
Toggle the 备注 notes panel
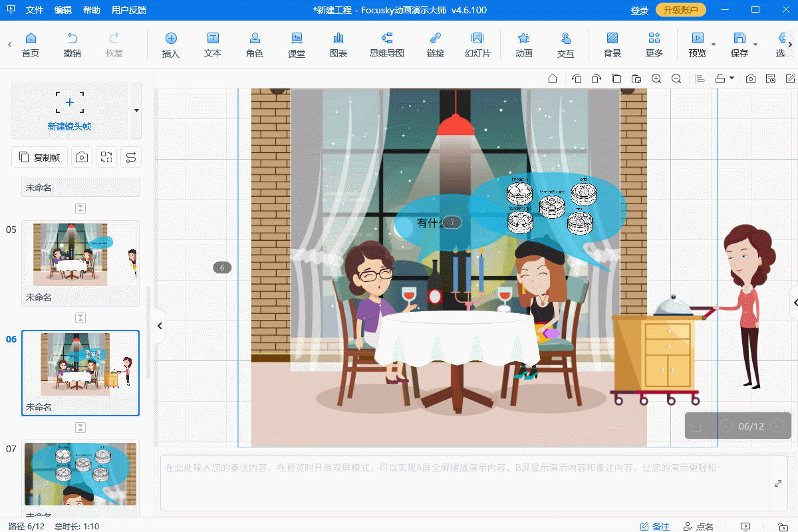pyautogui.click(x=654, y=526)
